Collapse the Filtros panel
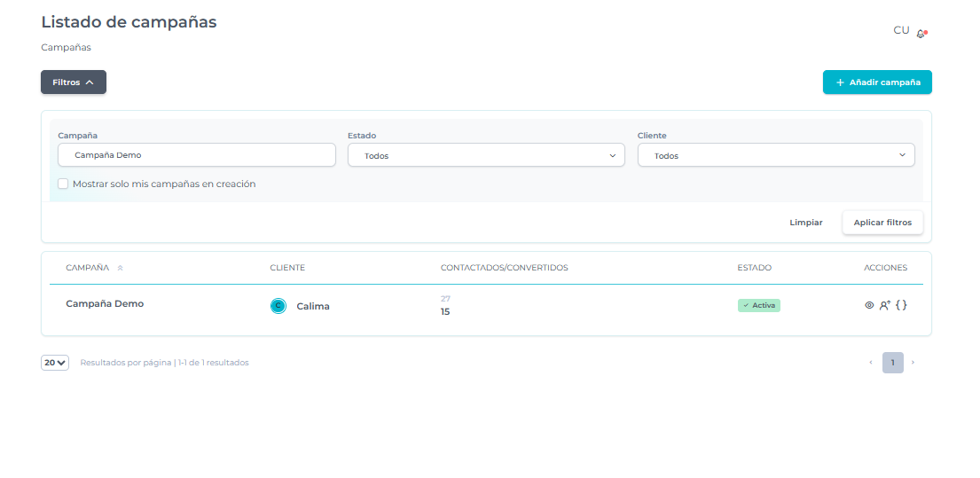 (x=74, y=82)
